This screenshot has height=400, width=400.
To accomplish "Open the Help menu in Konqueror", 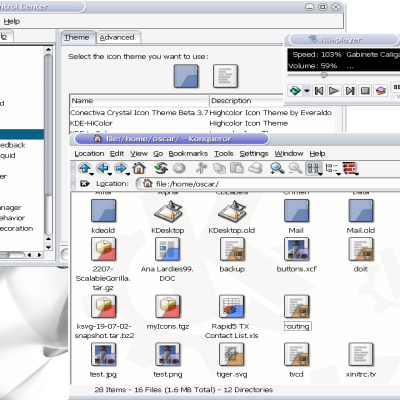I will coord(317,153).
